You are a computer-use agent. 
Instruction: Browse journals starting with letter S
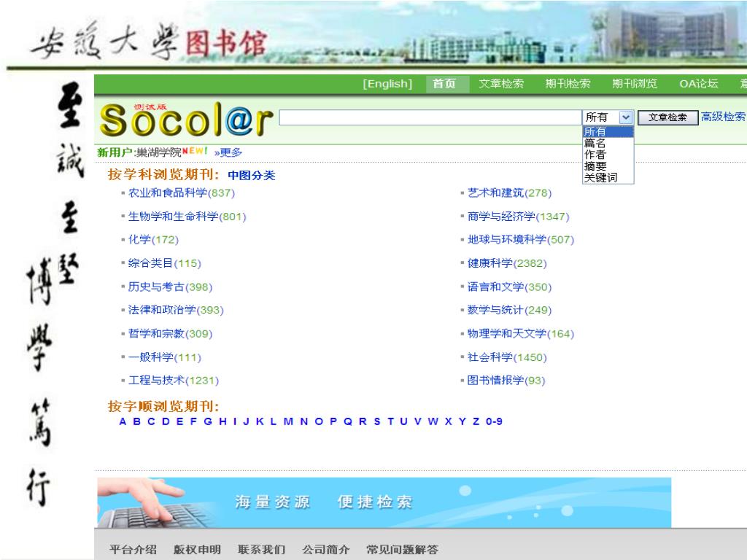pos(377,421)
